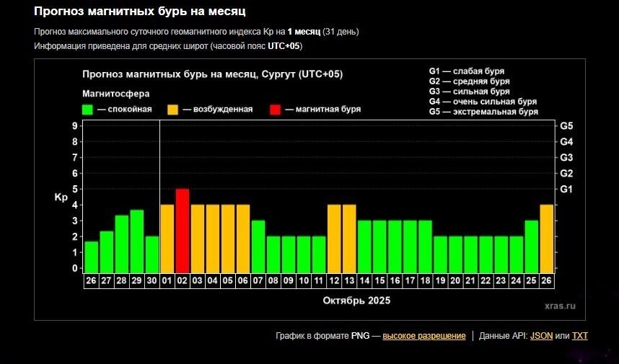
Task: Click the Октябрь 2025 month label
Action: [356, 300]
